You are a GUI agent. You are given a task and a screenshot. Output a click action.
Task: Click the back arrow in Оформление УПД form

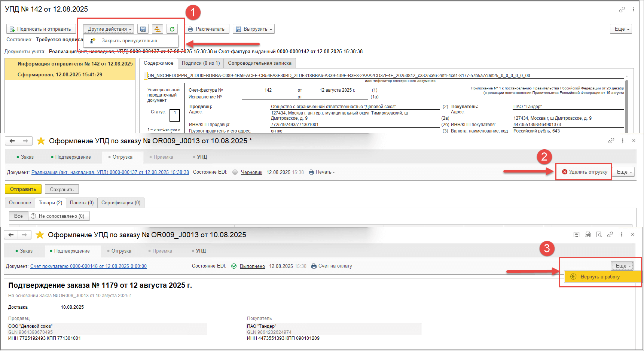click(12, 141)
